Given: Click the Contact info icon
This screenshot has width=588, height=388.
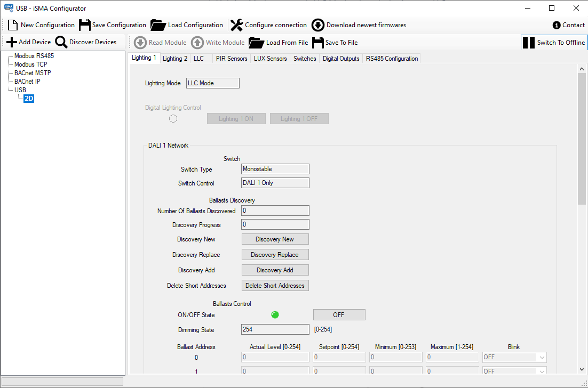Looking at the screenshot, I should pos(557,25).
